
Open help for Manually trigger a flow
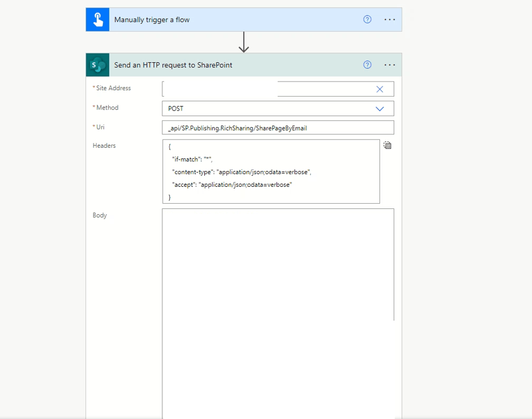[367, 19]
